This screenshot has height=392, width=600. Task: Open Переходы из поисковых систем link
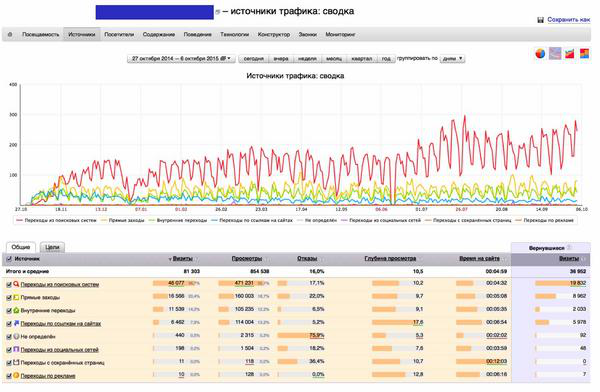[60, 284]
